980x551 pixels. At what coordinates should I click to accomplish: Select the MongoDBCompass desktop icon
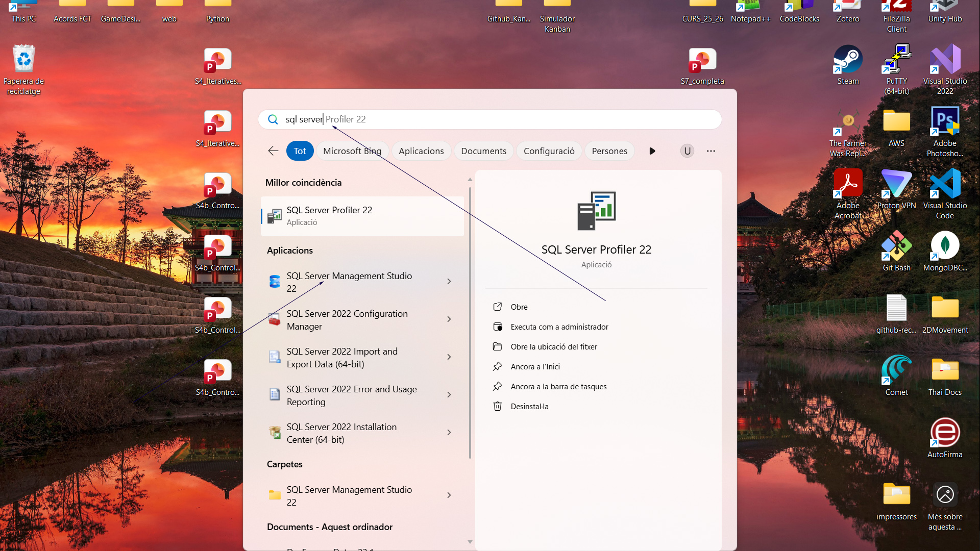945,247
